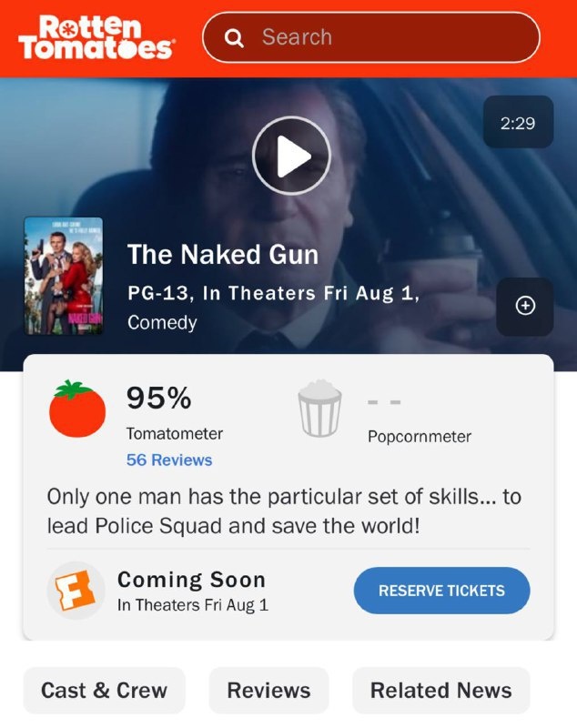Focus the Search input field

371,37
